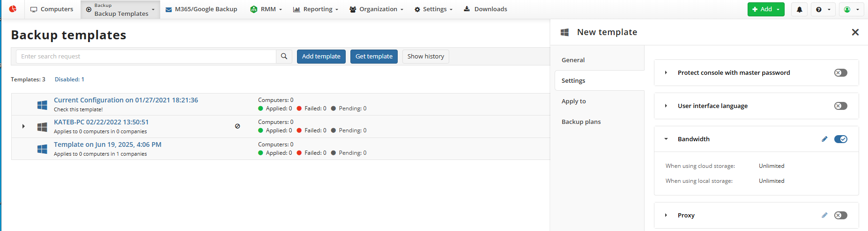Click the red logo home icon
The width and height of the screenshot is (868, 231).
tap(13, 9)
